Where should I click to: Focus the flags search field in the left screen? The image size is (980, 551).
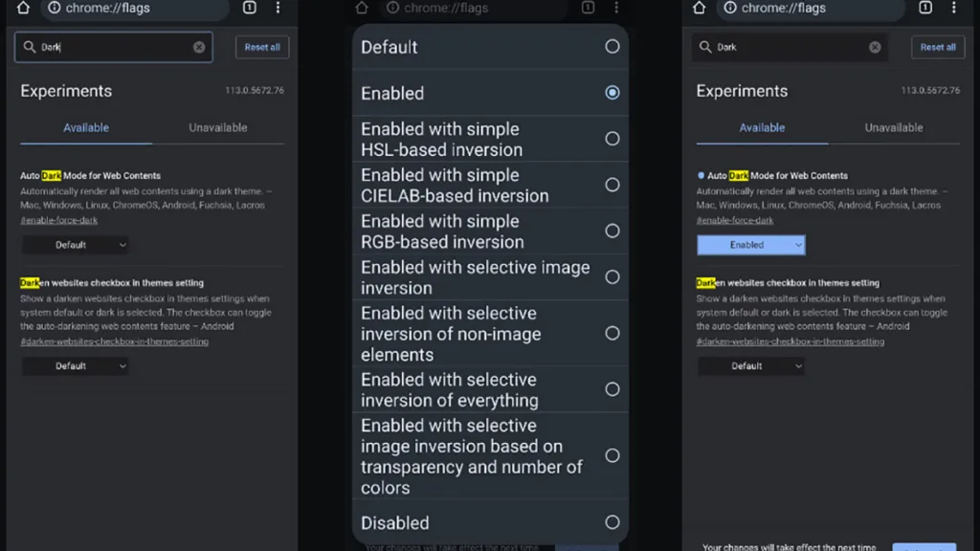pyautogui.click(x=114, y=47)
